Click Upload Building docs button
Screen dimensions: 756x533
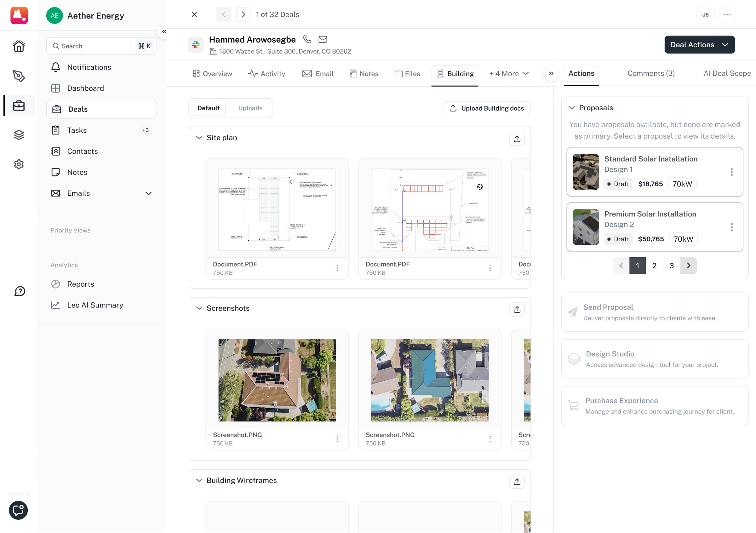point(487,108)
